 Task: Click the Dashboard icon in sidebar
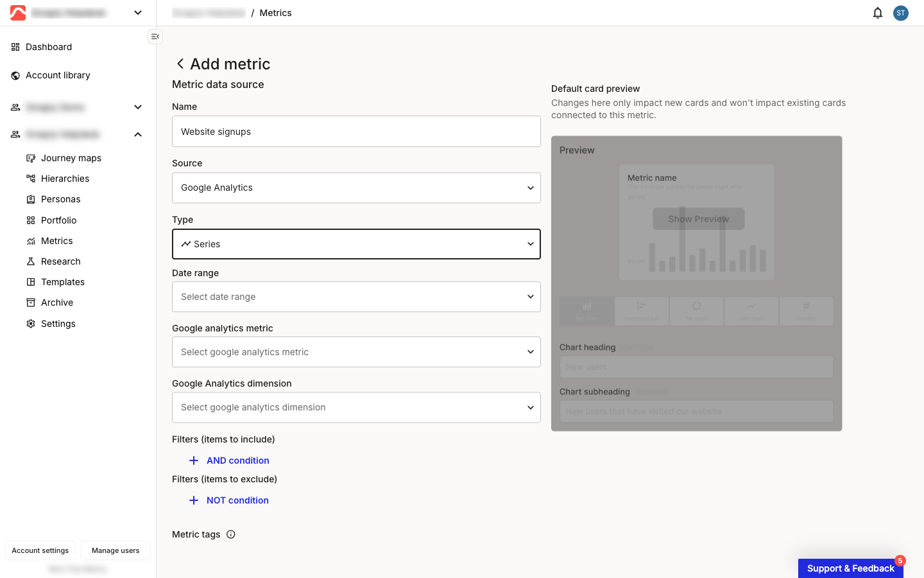click(x=15, y=47)
